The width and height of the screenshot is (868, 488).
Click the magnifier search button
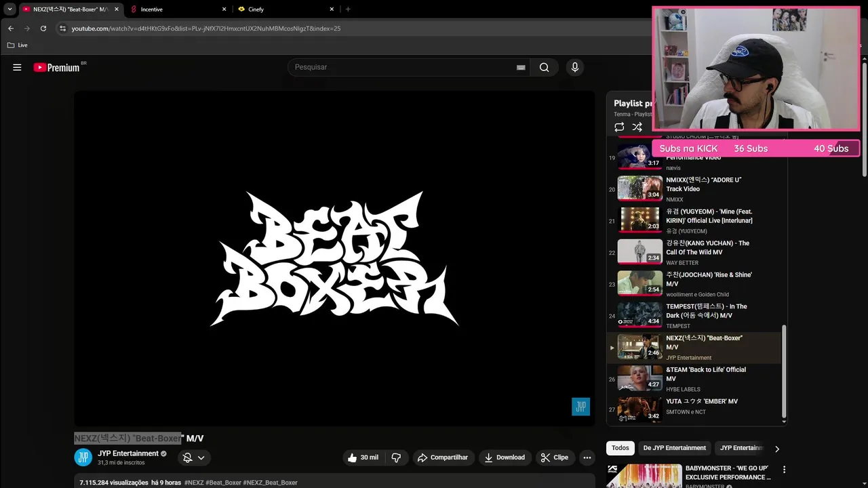click(545, 67)
